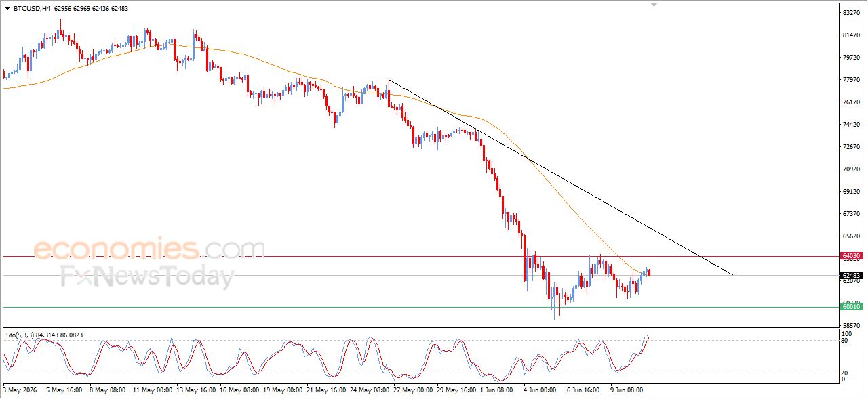Click the 1 Jun 08:00 date label
The height and width of the screenshot is (399, 868).
point(497,390)
